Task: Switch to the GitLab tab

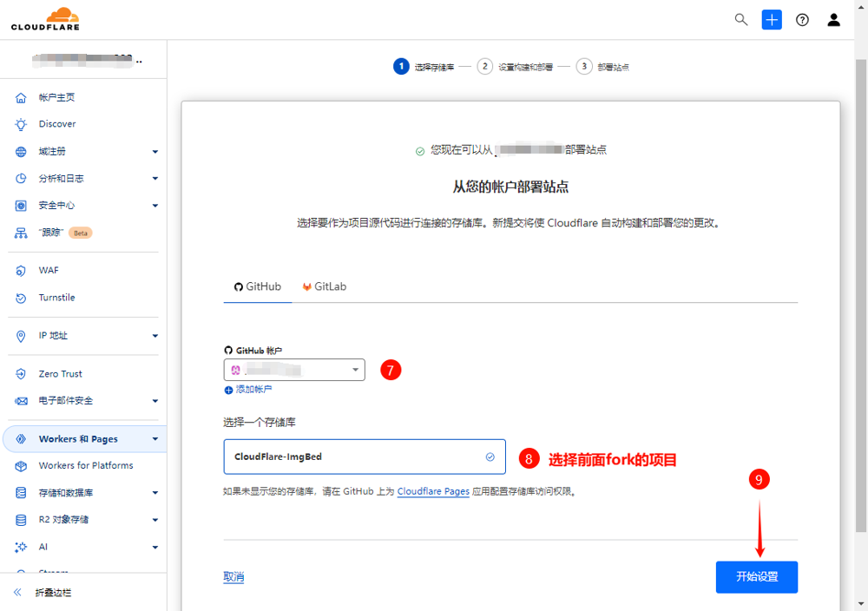Action: pyautogui.click(x=324, y=286)
